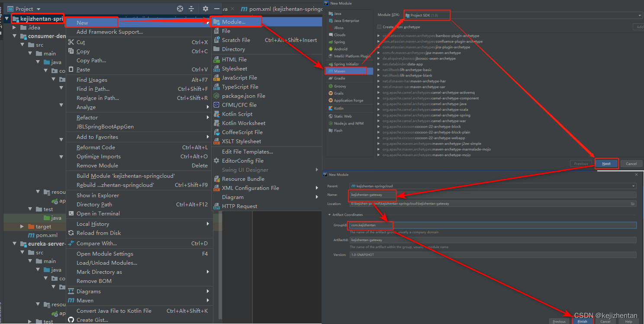Pick the Grails module type
The height and width of the screenshot is (324, 644).
[x=339, y=93]
